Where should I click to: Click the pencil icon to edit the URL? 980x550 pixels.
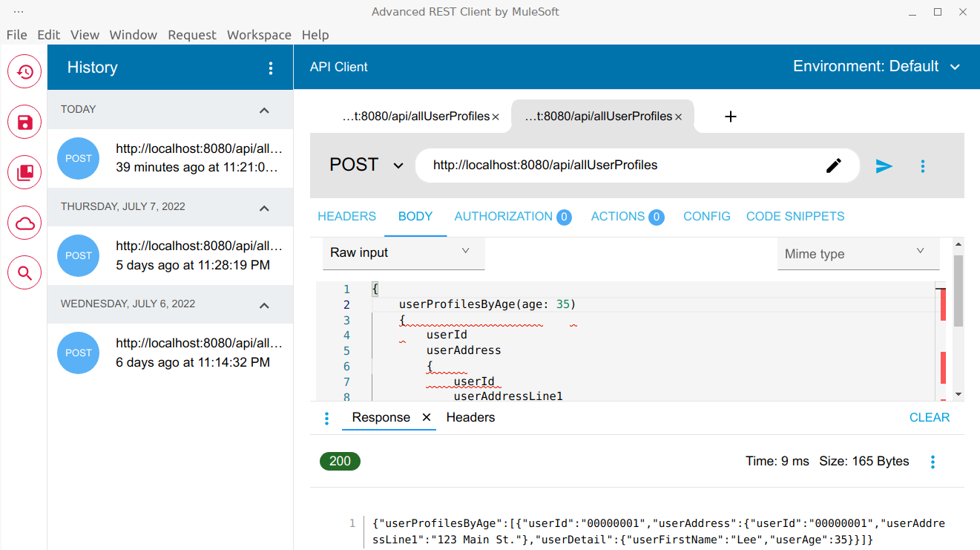(x=834, y=166)
